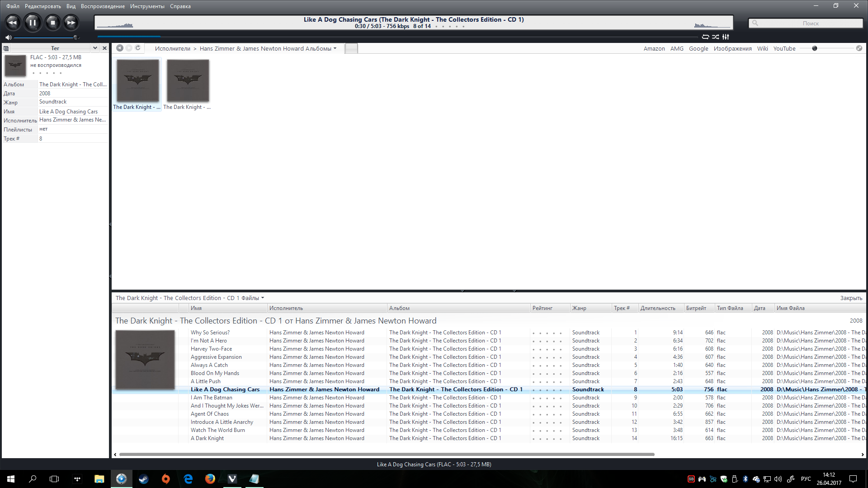Screen dimensions: 868x488
Task: Open the AMG link
Action: click(677, 48)
